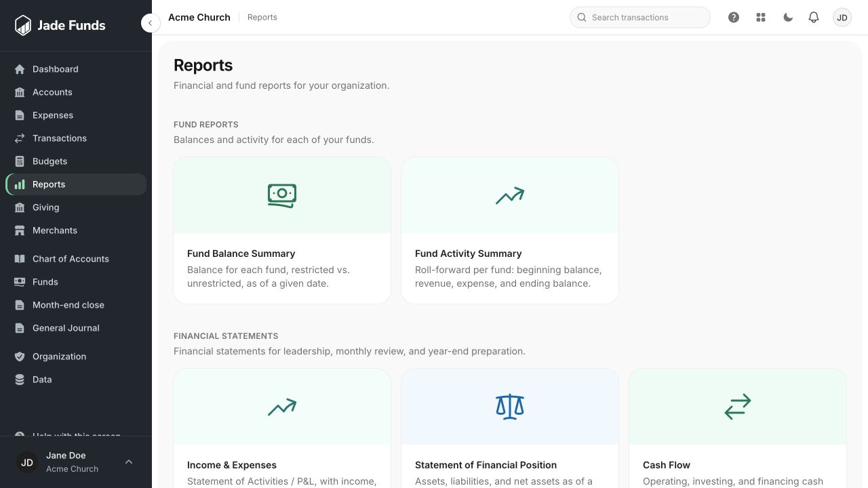868x488 pixels.
Task: Click the balance scale icon
Action: pyautogui.click(x=510, y=407)
